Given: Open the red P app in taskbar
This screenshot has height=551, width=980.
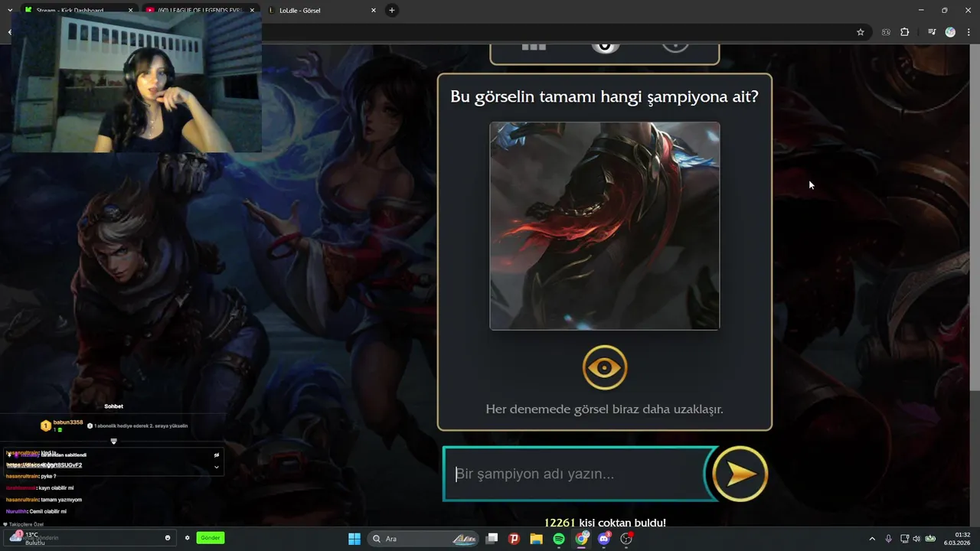Looking at the screenshot, I should 514,539.
